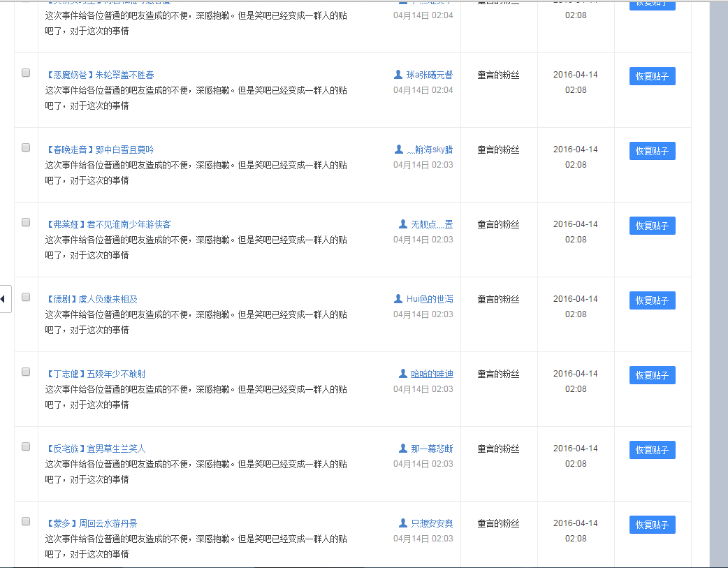728x568 pixels.
Task: Open post title 【恶魔奶爸】朱轮翠盖不胜春
Action: pyautogui.click(x=100, y=75)
